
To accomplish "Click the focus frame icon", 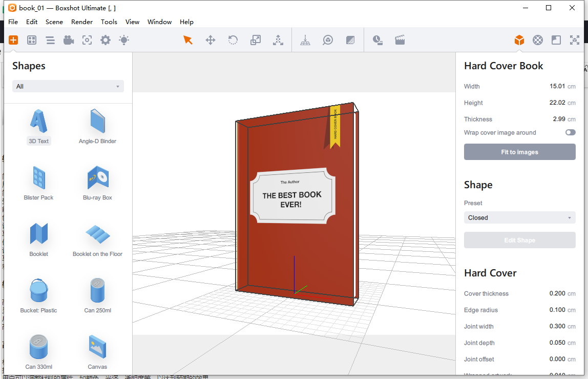I will pos(87,40).
